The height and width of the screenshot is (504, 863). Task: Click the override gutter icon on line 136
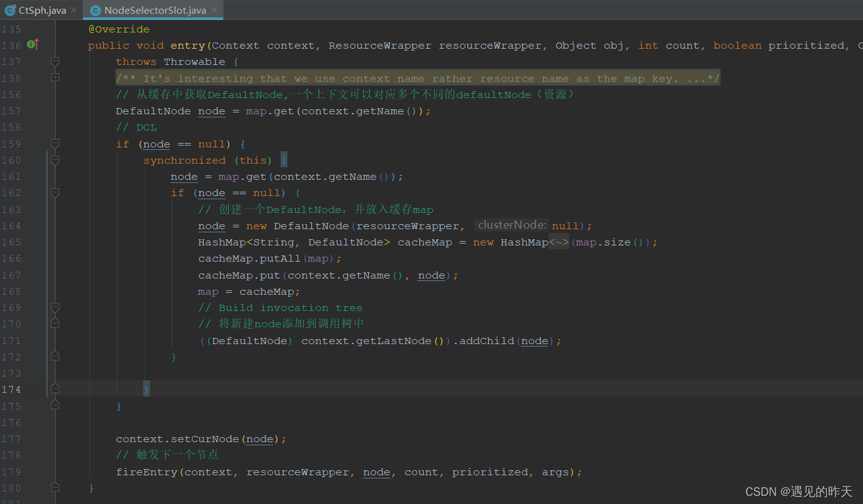(x=33, y=45)
